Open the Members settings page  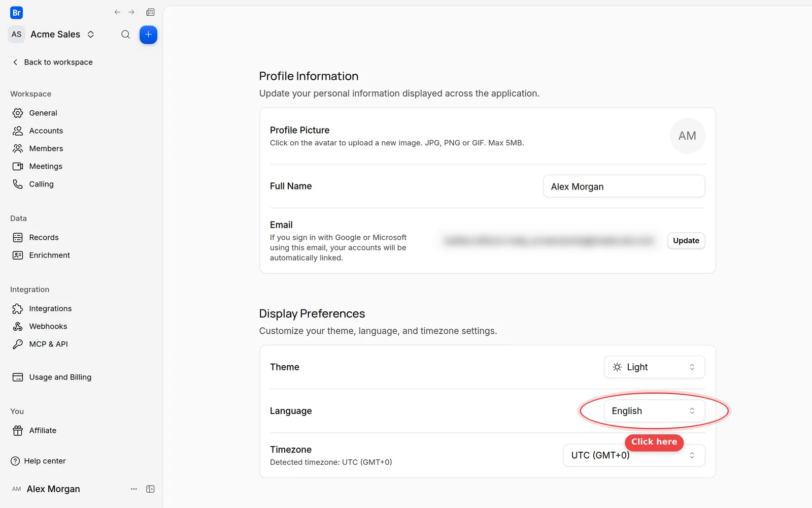pos(46,148)
